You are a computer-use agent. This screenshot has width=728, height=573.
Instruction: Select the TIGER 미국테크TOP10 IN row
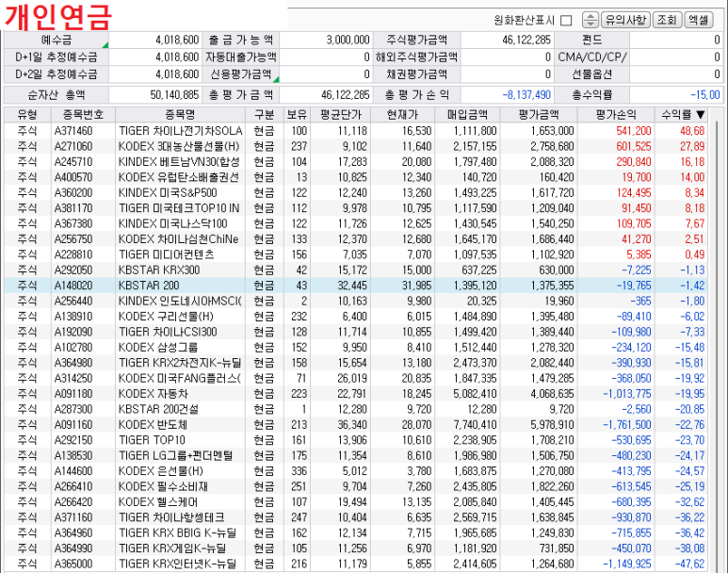coord(356,208)
